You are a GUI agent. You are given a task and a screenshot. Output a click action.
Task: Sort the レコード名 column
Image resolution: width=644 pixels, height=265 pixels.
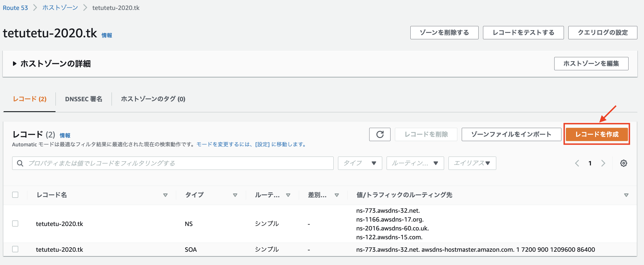click(165, 195)
